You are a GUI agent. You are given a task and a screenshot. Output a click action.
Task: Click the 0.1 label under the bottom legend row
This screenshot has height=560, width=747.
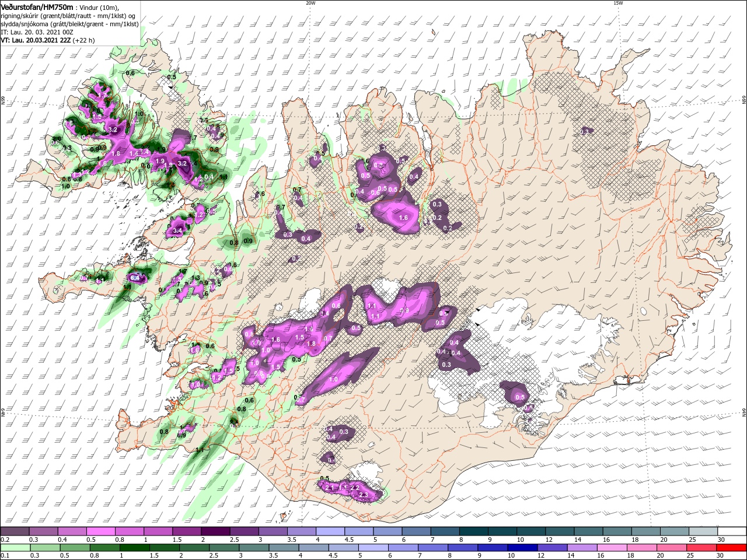(x=5, y=555)
